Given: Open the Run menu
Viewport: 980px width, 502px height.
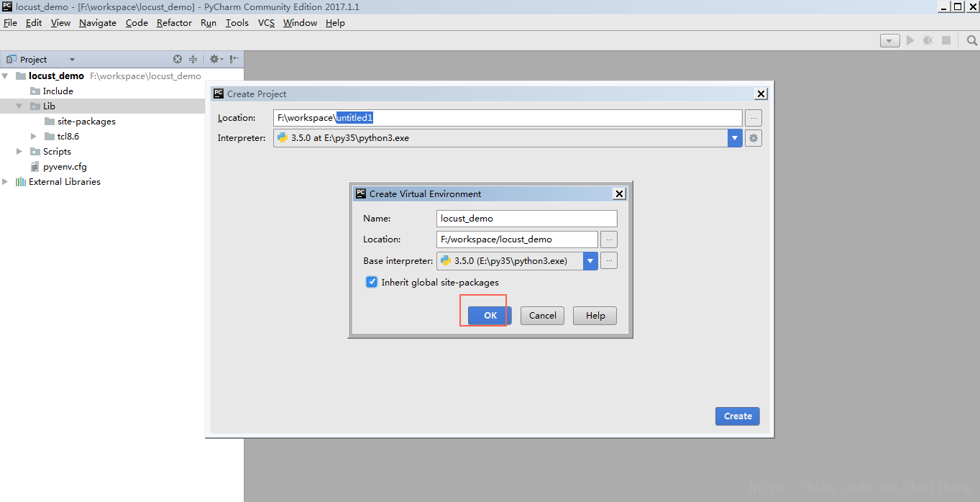Looking at the screenshot, I should [209, 23].
